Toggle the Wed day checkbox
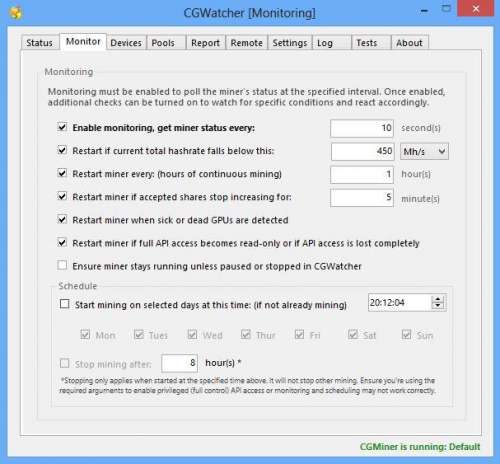 point(192,334)
